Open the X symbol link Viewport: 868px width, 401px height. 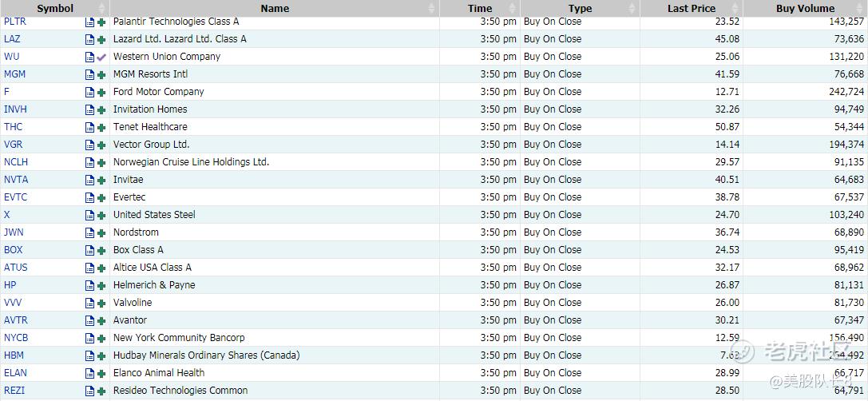click(x=6, y=215)
